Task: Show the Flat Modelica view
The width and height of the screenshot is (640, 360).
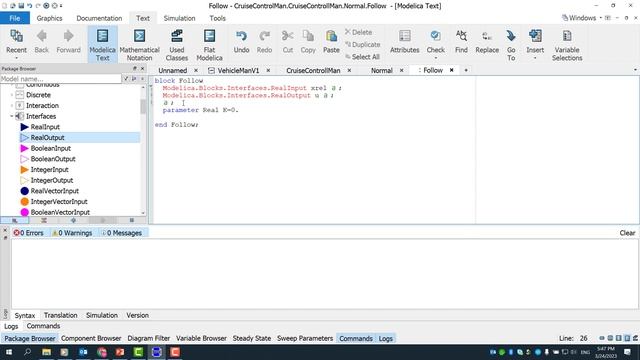Action: point(209,45)
